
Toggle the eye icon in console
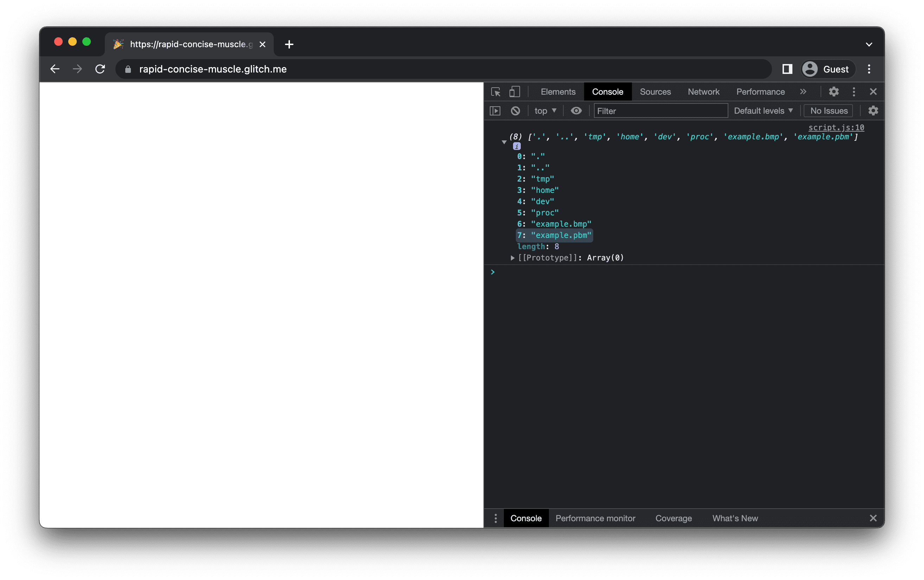[x=575, y=110]
